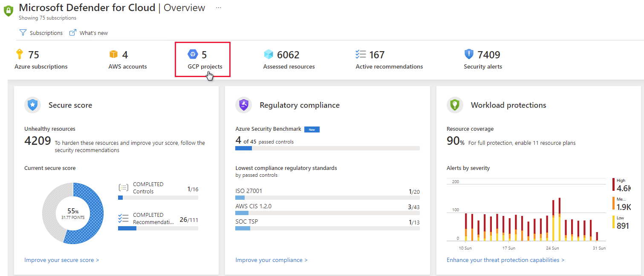Click the Showing 75 subscriptions text
Image resolution: width=644 pixels, height=276 pixels.
[47, 18]
